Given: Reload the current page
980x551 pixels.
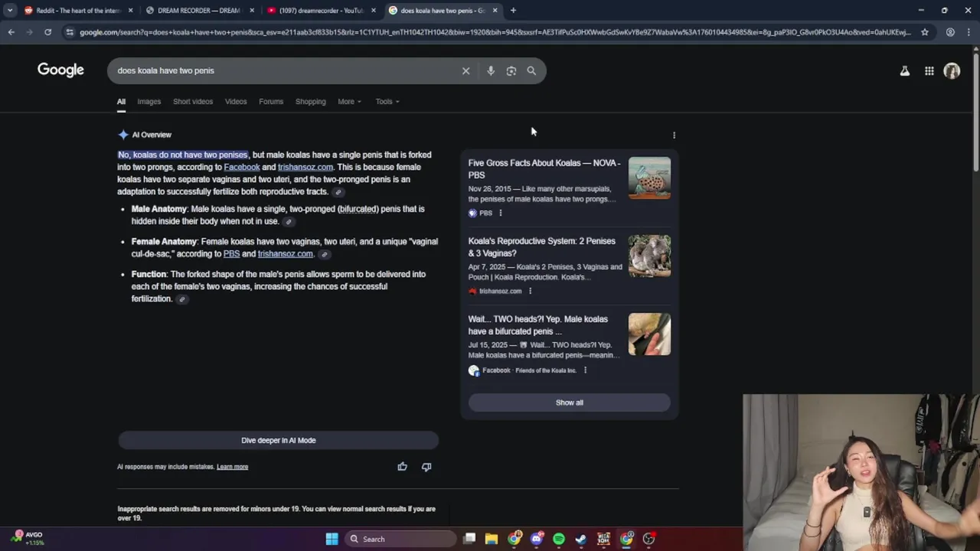Looking at the screenshot, I should point(47,32).
